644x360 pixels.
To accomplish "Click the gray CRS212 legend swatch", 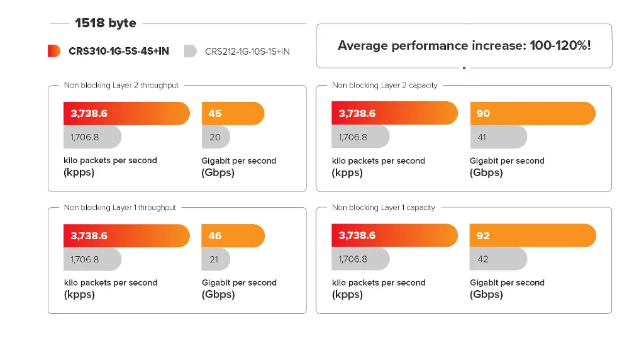I will 190,52.
